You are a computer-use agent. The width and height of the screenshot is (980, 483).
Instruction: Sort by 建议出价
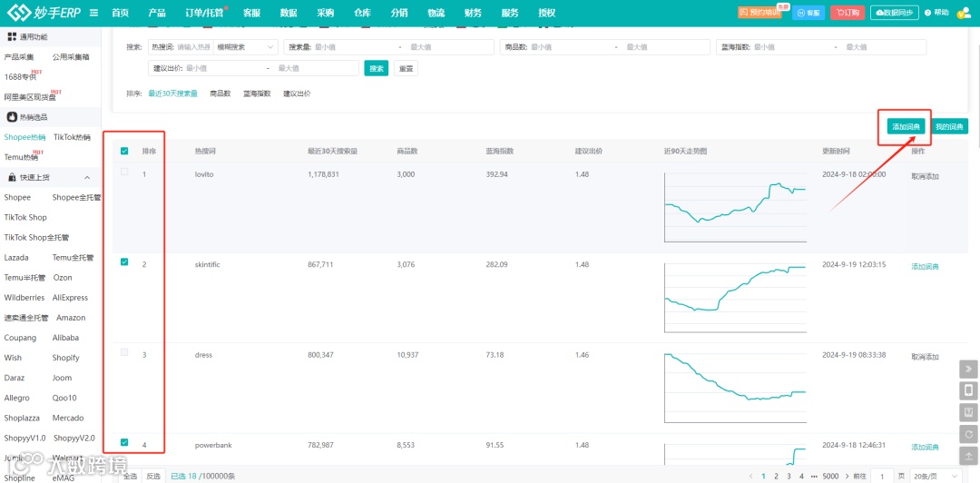click(297, 94)
